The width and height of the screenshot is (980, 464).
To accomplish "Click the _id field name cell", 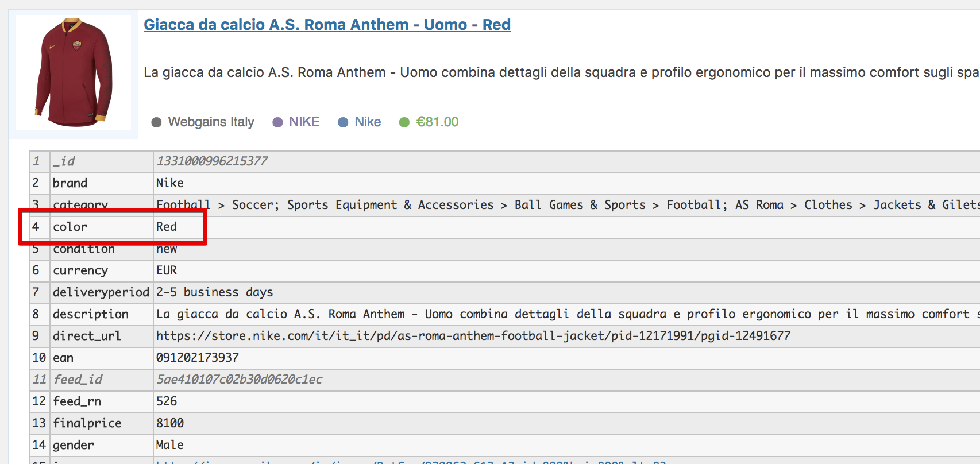I will (x=102, y=161).
